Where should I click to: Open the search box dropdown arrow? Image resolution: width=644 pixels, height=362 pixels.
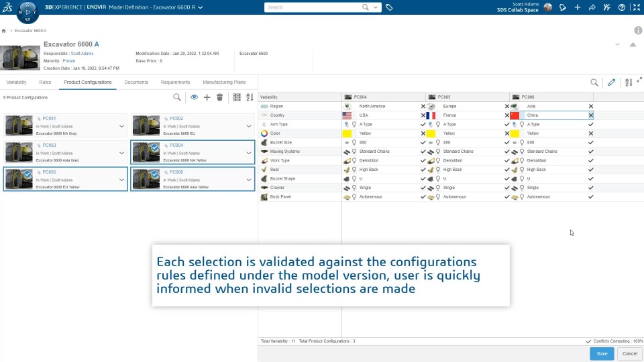tap(376, 7)
